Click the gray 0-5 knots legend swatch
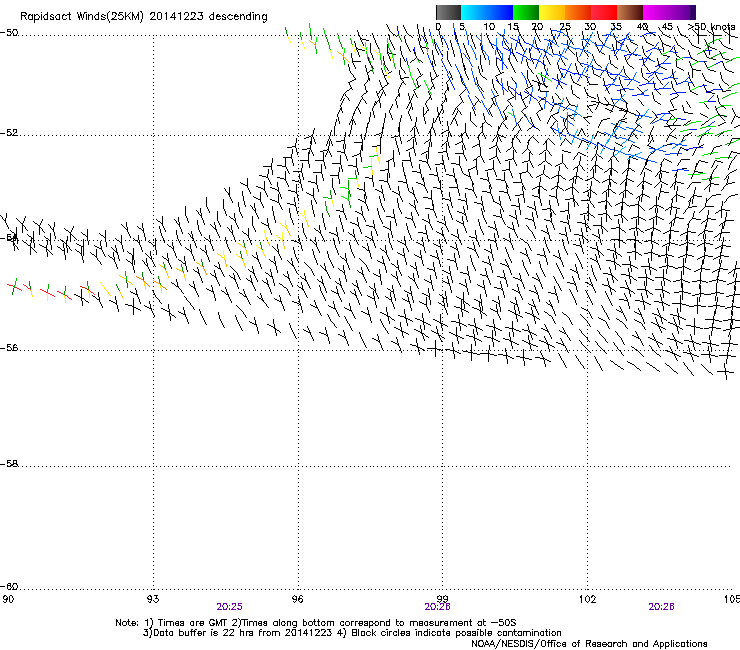This screenshot has height=650, width=740. pos(448,12)
